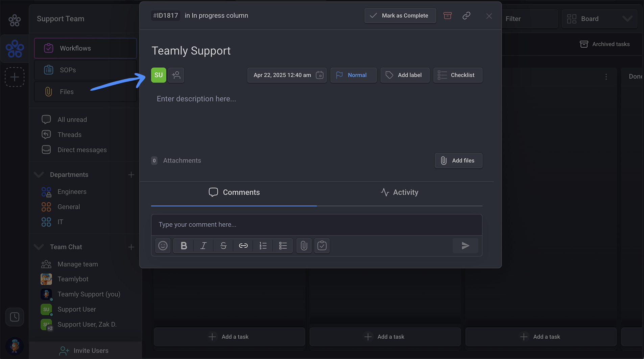Click the create task icon in comment toolbar
Viewport: 644px width, 359px height.
(x=322, y=246)
